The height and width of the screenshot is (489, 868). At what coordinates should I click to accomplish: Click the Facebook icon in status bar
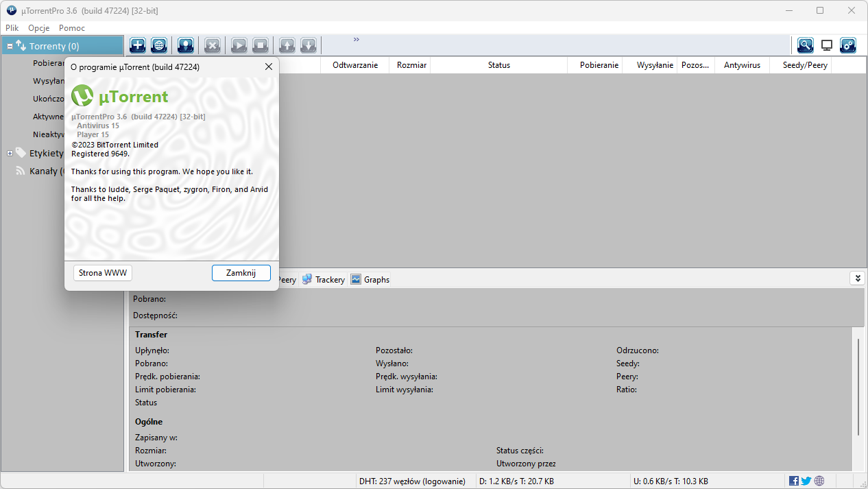click(794, 481)
